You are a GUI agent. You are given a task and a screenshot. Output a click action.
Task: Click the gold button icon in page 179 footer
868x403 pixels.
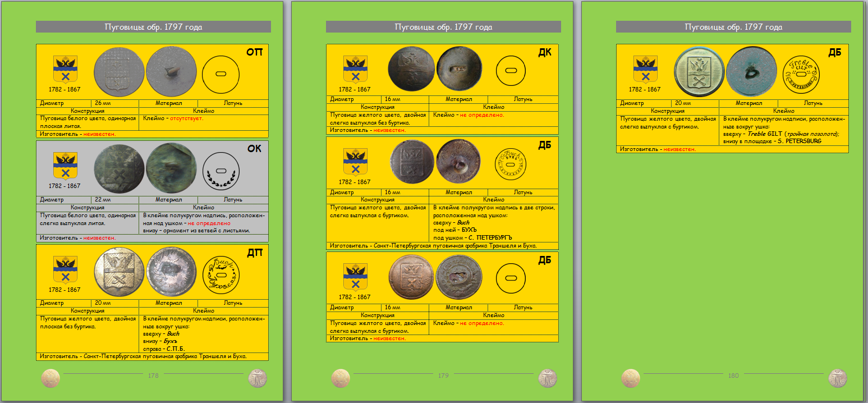(341, 378)
